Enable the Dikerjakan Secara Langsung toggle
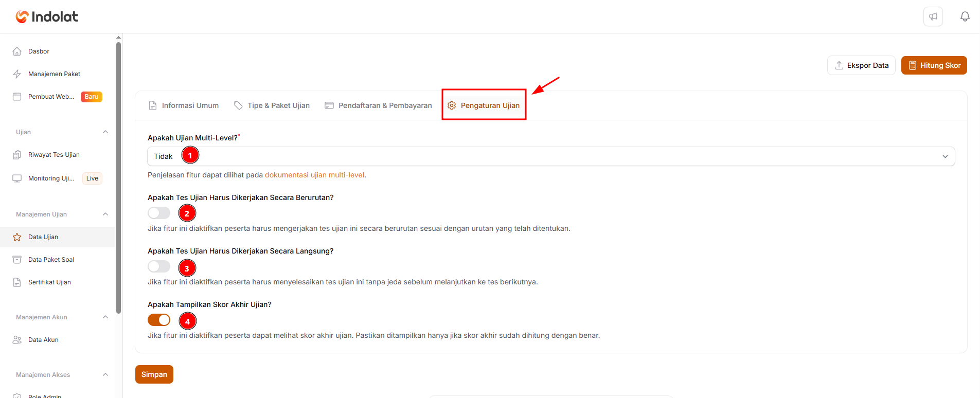 click(x=159, y=266)
